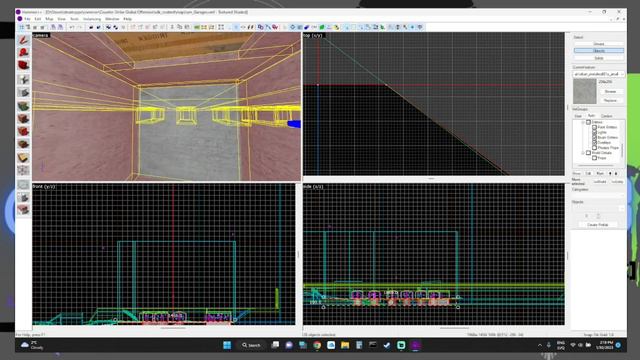Set selection mode to Solids
The height and width of the screenshot is (360, 640).
click(x=598, y=58)
